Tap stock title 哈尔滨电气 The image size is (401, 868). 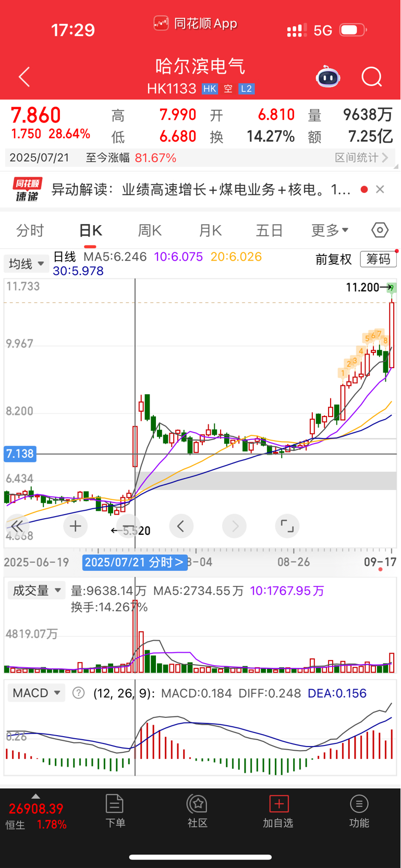(x=200, y=66)
